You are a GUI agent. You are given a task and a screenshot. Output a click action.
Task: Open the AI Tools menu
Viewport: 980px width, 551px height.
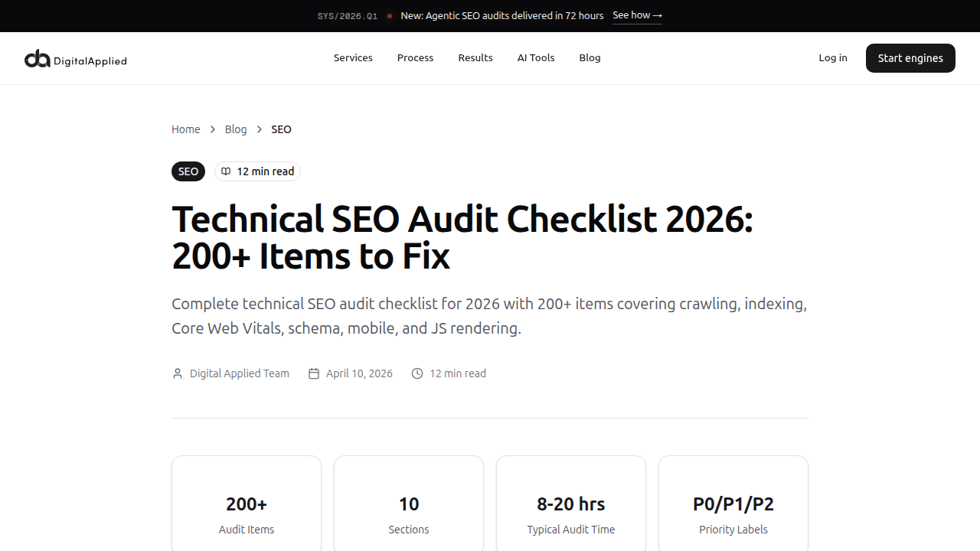pyautogui.click(x=535, y=58)
